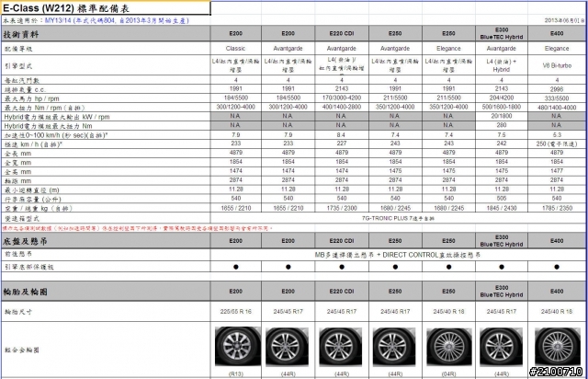
Task: Select the title cell E-Class (W212) 標準配備表
Action: pos(106,8)
